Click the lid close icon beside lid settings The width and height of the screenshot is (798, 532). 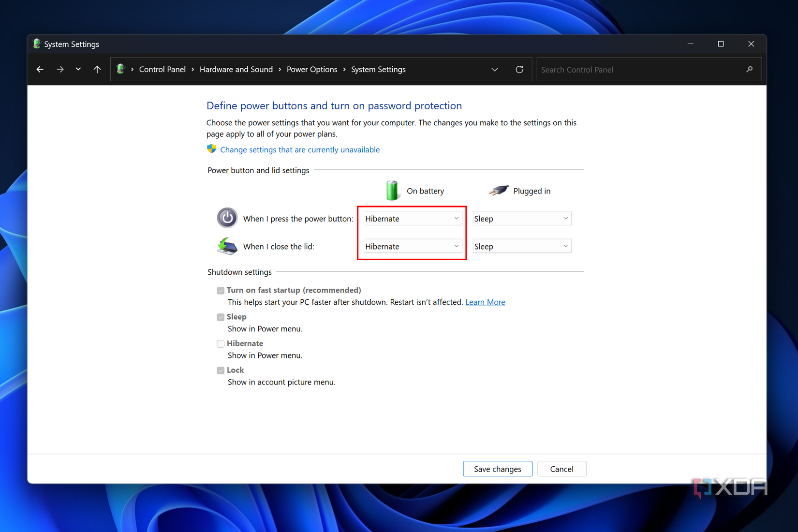(x=227, y=246)
